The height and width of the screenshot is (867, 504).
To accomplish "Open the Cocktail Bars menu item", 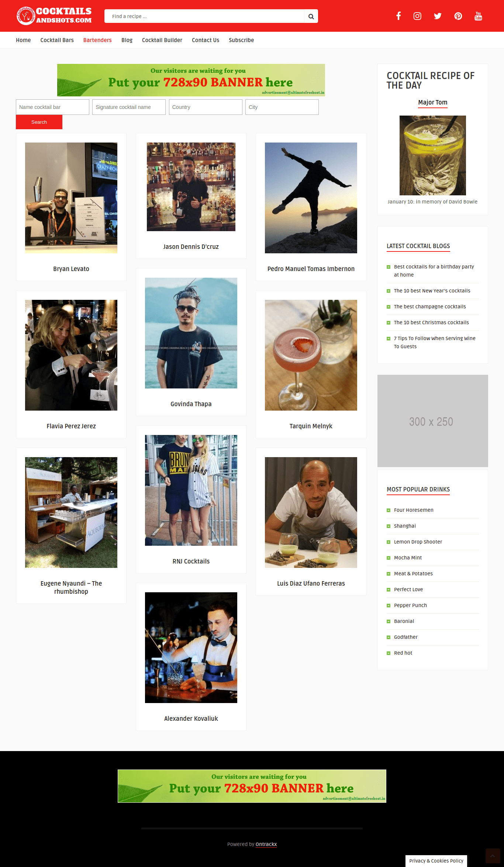I will click(57, 40).
